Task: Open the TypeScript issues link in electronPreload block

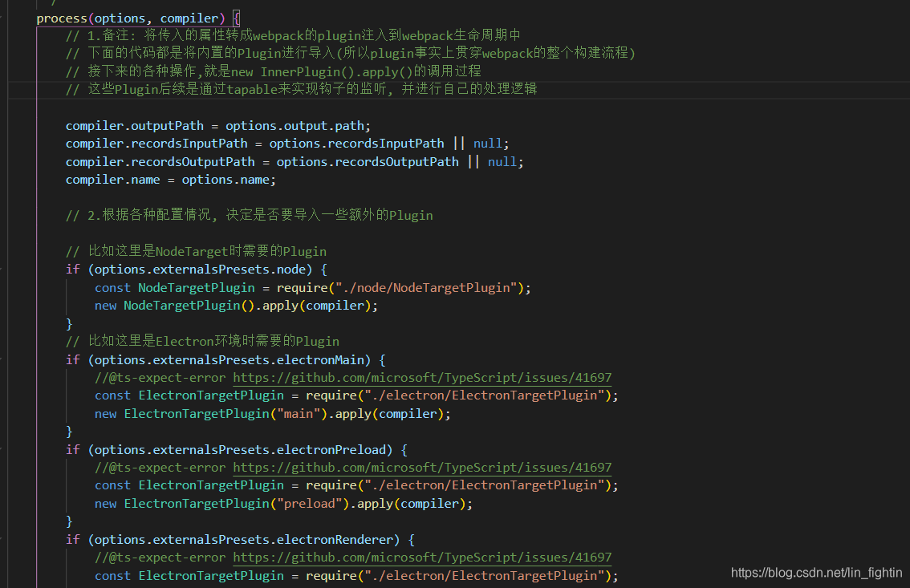Action: 422,468
